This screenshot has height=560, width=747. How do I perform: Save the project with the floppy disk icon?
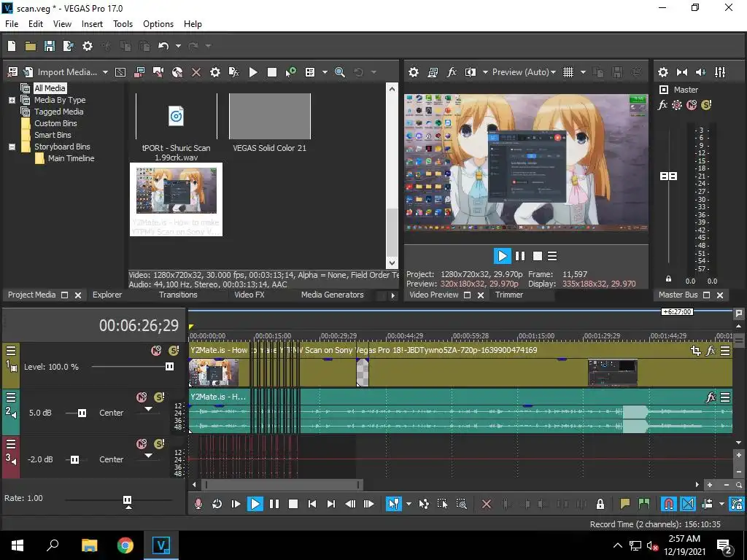click(x=49, y=46)
